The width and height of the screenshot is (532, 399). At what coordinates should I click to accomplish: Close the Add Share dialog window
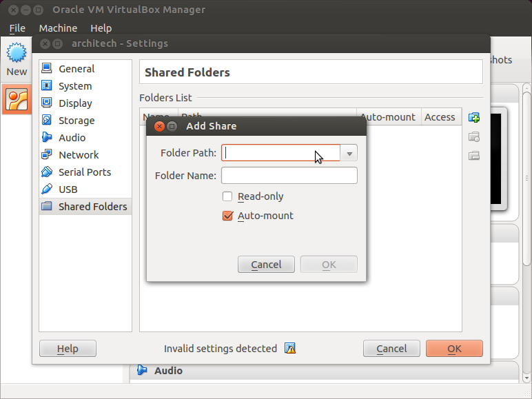coord(159,126)
